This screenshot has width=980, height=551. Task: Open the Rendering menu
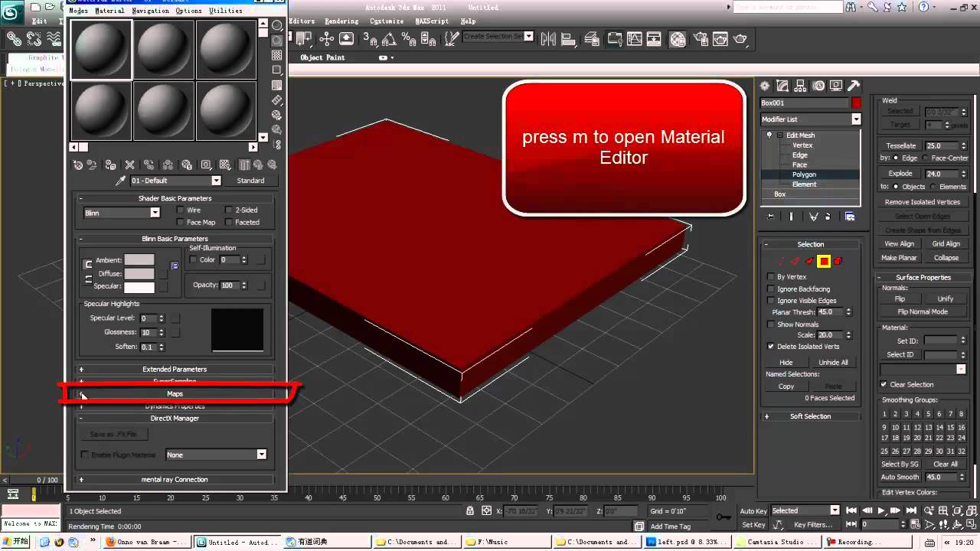pyautogui.click(x=341, y=21)
